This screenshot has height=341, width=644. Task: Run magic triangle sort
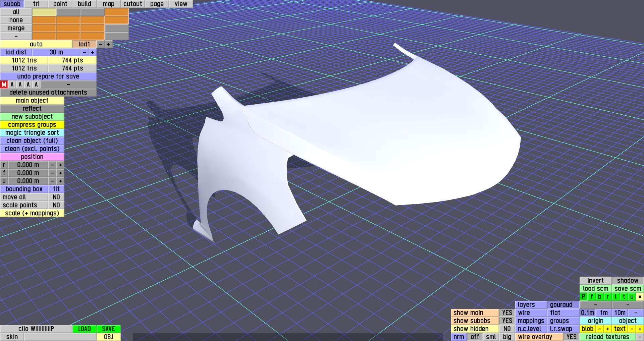(x=32, y=133)
